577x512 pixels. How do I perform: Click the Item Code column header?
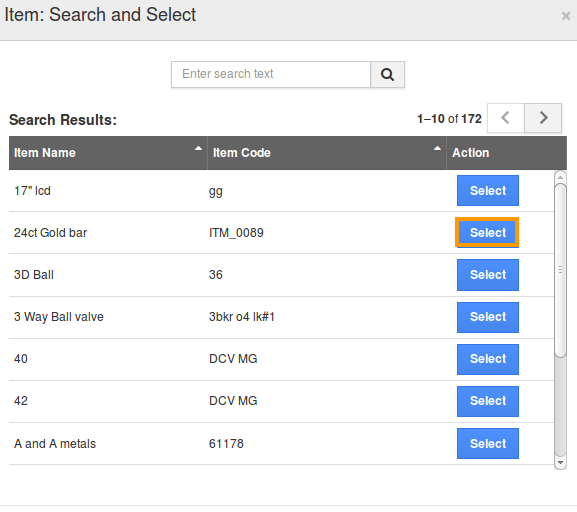(327, 153)
